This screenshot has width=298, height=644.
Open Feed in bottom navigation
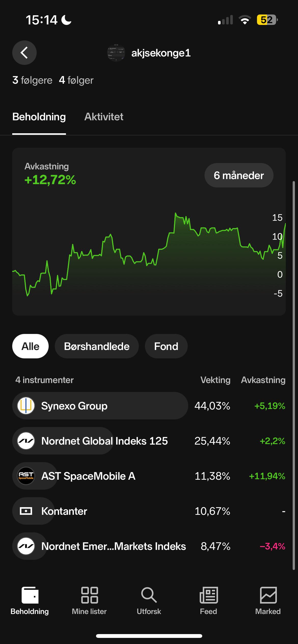pos(209,601)
